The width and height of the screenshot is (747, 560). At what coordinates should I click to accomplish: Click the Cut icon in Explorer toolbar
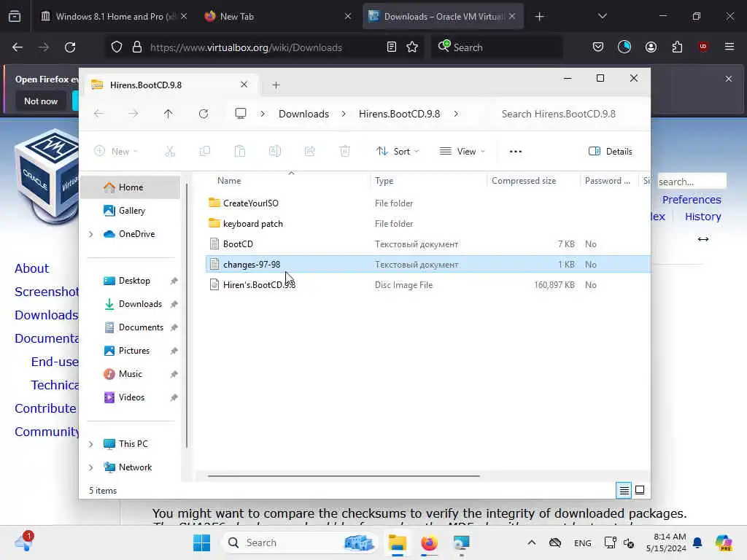(x=169, y=152)
